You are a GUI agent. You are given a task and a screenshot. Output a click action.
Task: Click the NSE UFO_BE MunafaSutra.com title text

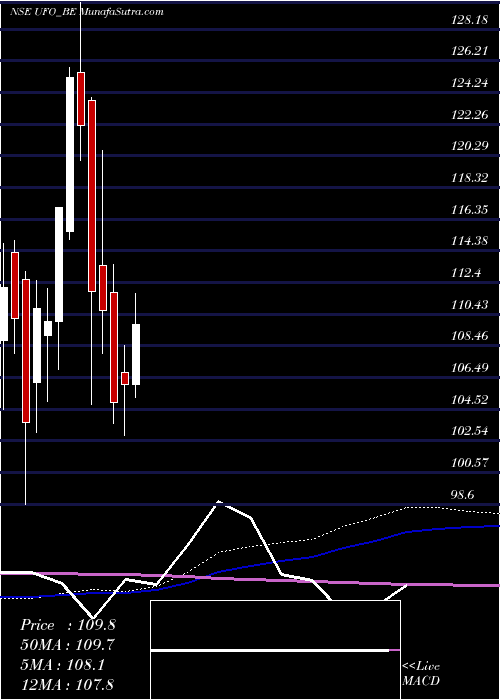click(87, 12)
